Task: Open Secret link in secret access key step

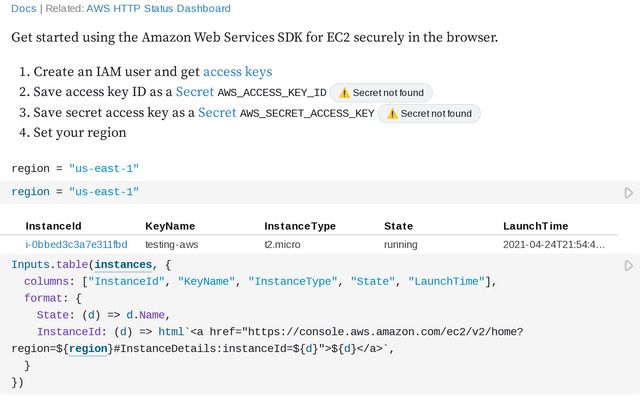Action: (x=217, y=113)
